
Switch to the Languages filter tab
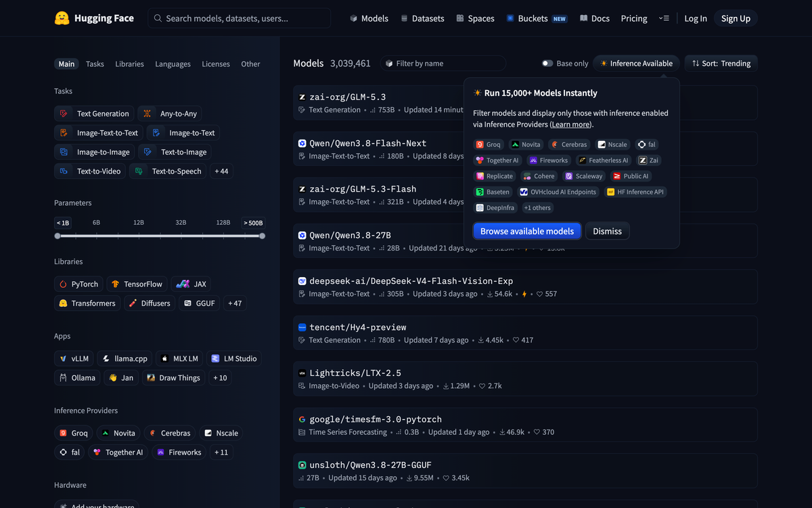(x=173, y=64)
